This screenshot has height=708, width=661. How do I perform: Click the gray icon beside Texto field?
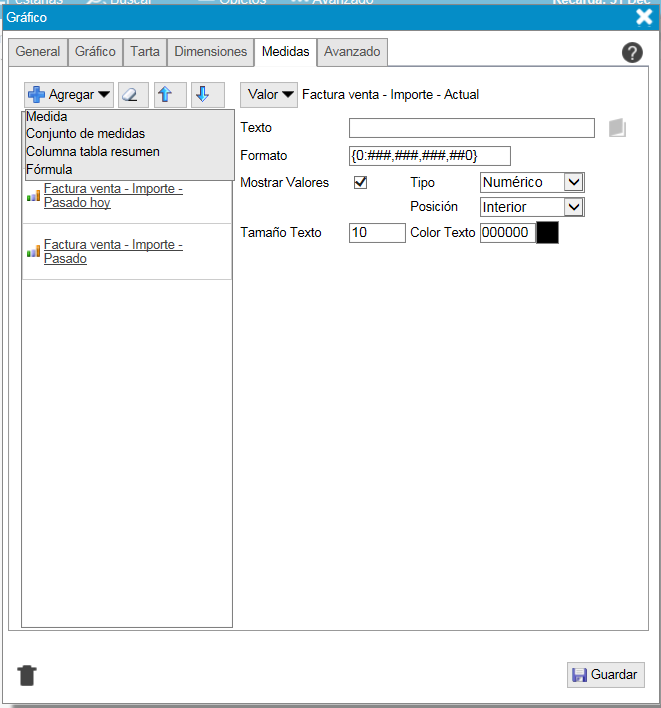pyautogui.click(x=617, y=128)
